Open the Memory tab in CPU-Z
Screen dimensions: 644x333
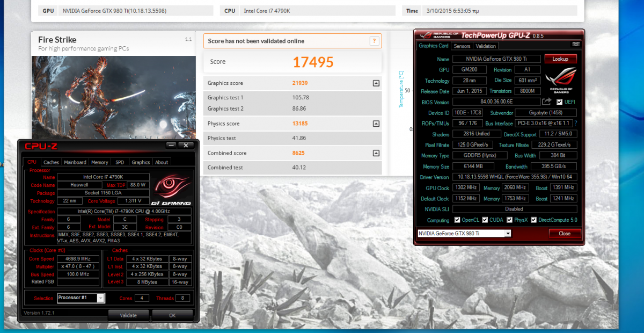click(x=100, y=162)
